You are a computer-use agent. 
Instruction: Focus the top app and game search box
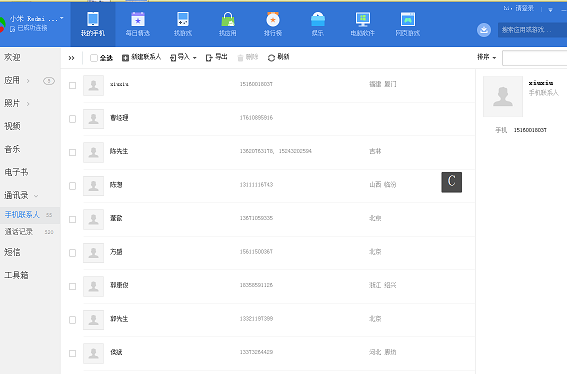[532, 30]
